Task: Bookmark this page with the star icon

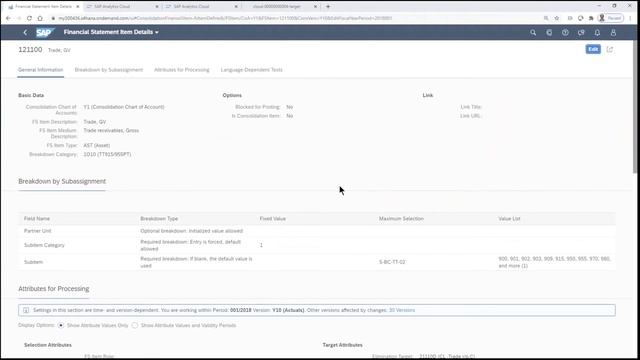Action: coord(557,18)
